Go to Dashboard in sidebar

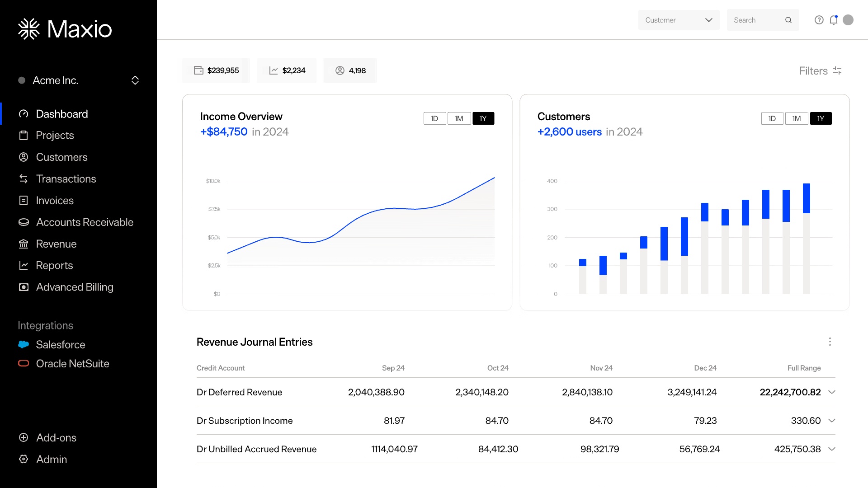coord(62,114)
